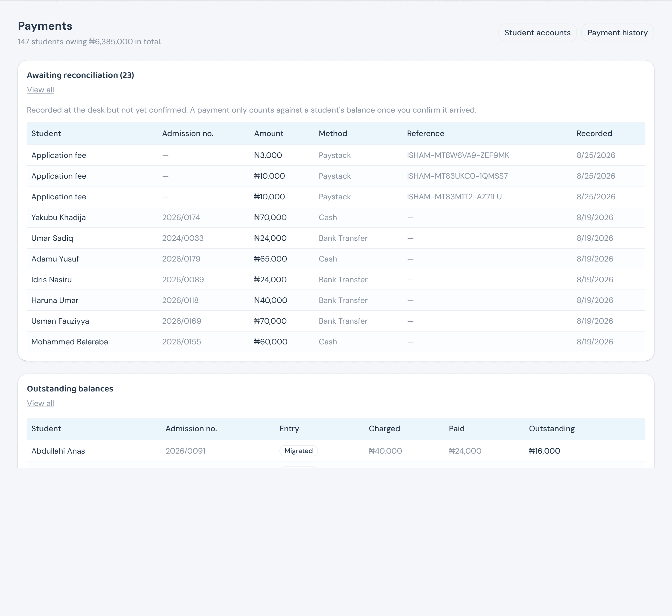The width and height of the screenshot is (672, 616).
Task: Click admission number 2026/0179
Action: pyautogui.click(x=181, y=259)
